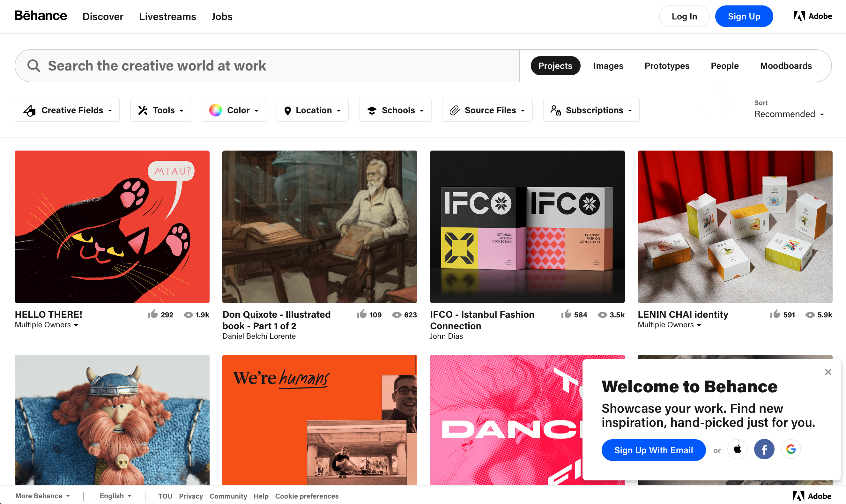Open the LENIN CHAI identity thumbnail

(x=735, y=226)
